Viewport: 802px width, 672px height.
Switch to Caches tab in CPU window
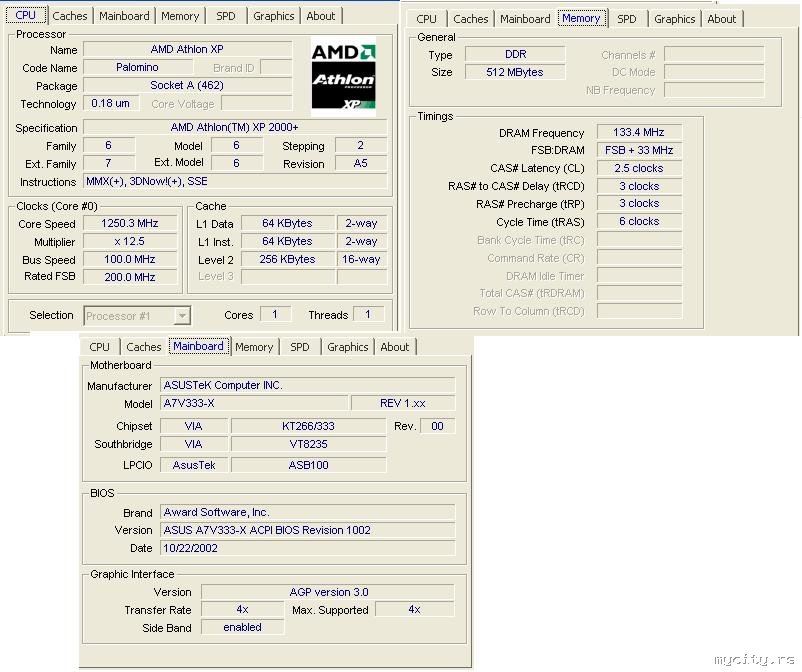coord(70,16)
